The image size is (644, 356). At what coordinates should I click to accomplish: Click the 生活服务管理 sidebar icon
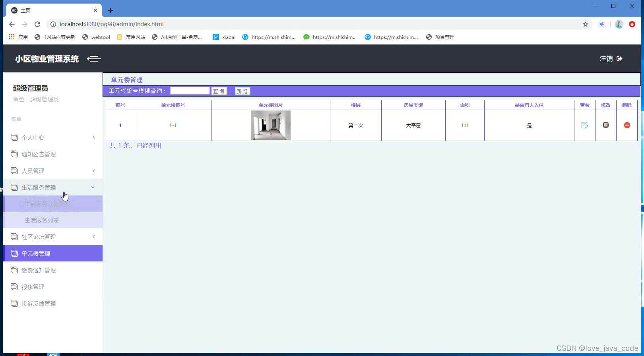[x=14, y=188]
